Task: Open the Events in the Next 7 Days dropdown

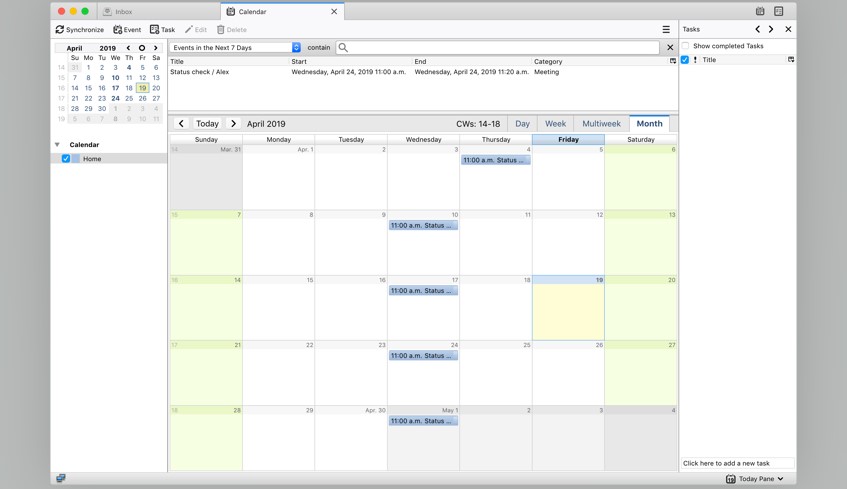Action: pyautogui.click(x=296, y=48)
